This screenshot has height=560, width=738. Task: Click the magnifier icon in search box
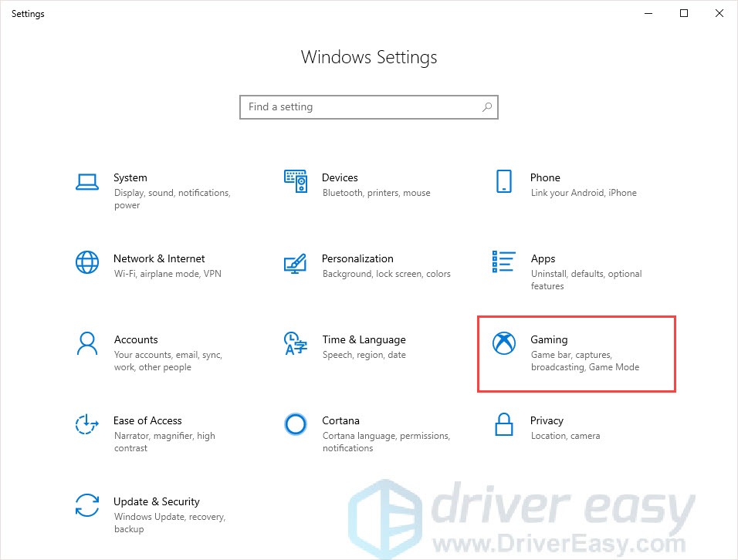click(x=487, y=107)
